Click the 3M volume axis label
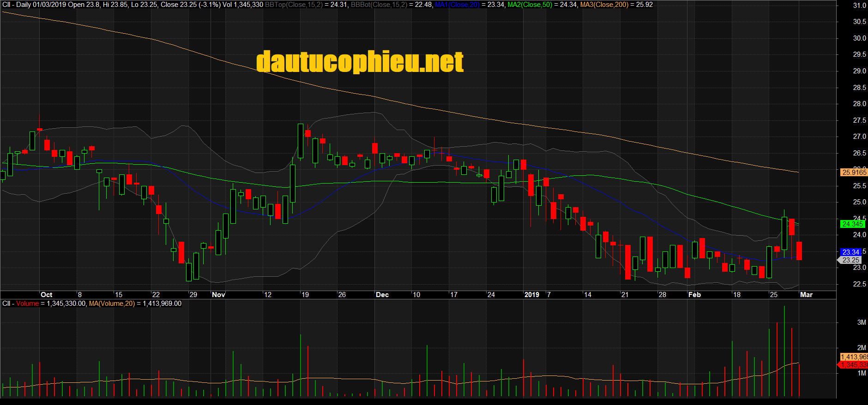Screen dimensions: 868x405 862,322
